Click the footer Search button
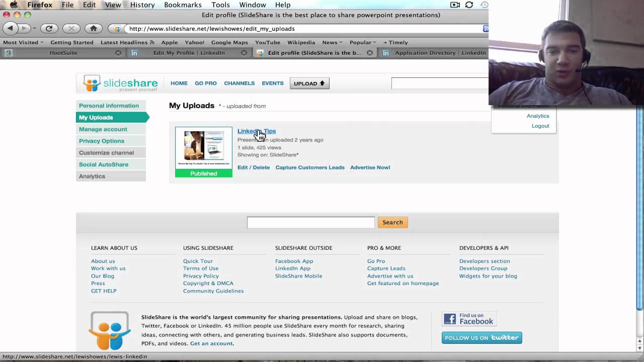This screenshot has height=362, width=644. [392, 222]
